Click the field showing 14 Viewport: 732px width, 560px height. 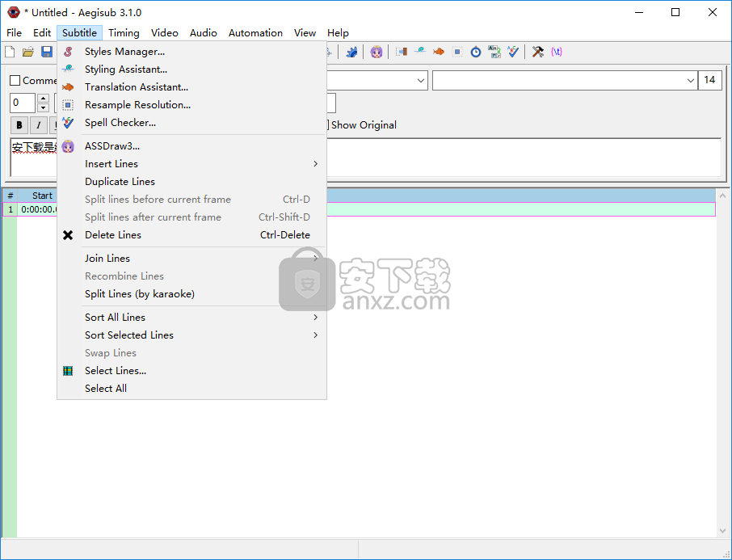(709, 80)
